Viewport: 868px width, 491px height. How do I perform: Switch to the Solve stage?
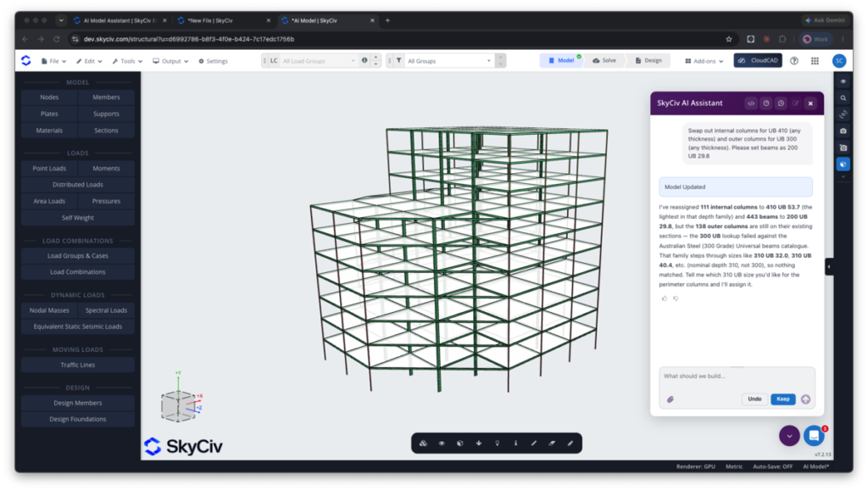(604, 60)
